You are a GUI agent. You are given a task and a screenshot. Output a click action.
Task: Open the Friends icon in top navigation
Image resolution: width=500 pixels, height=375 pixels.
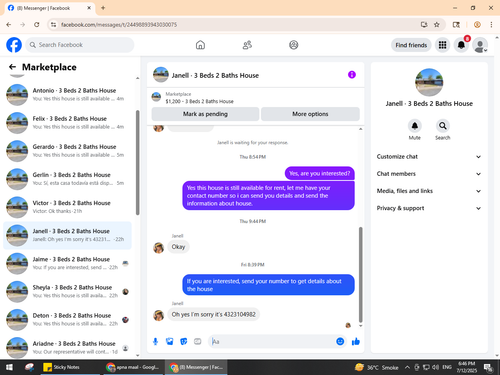pyautogui.click(x=247, y=45)
